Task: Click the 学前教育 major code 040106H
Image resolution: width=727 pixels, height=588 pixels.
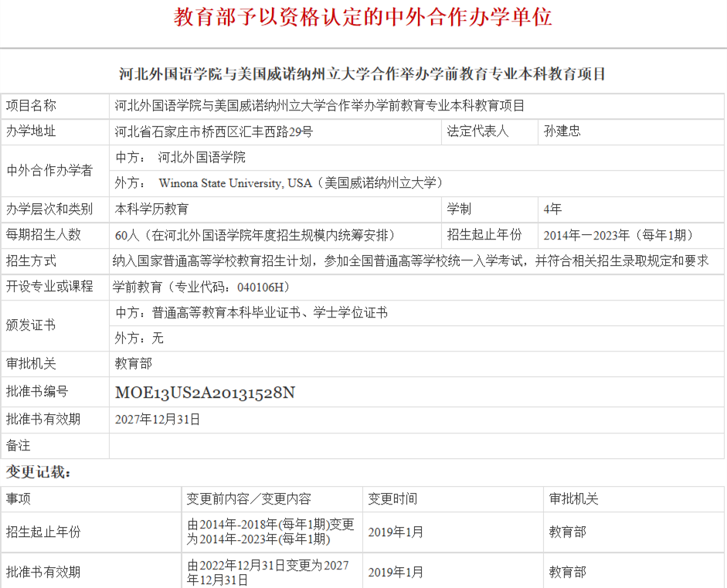Action: tap(201, 287)
